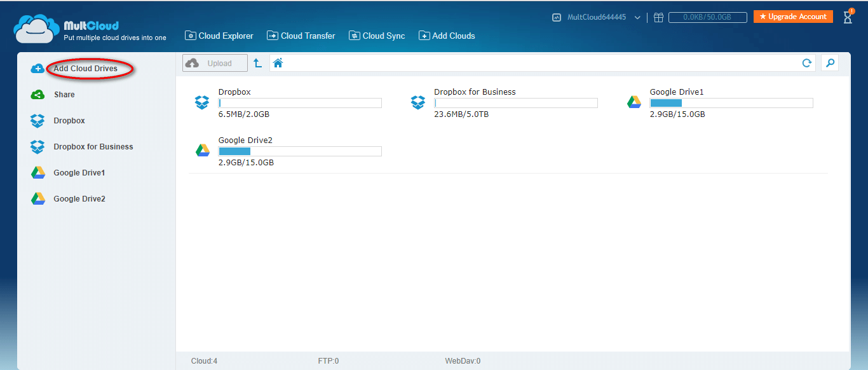Open the hourglass task notifications icon
The image size is (868, 370).
[848, 17]
